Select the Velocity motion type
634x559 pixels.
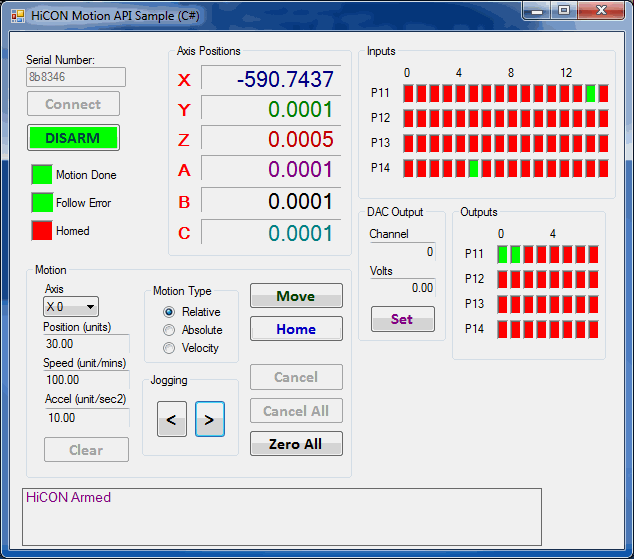(169, 348)
